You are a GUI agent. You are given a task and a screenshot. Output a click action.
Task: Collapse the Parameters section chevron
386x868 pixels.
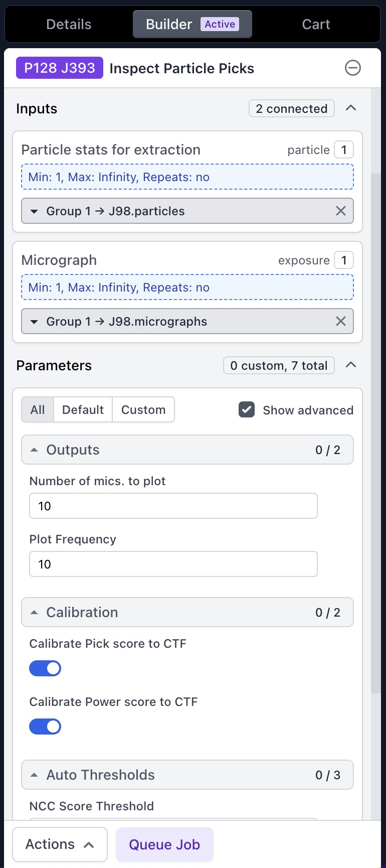click(x=351, y=365)
